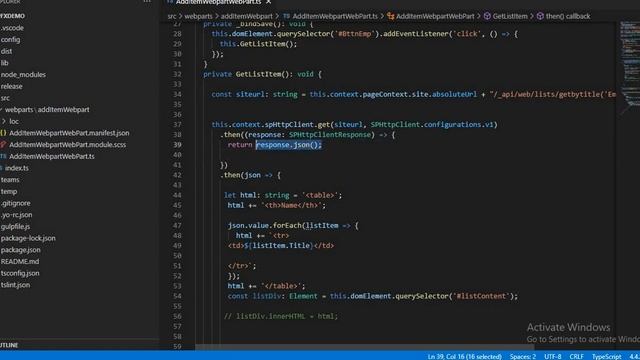Click the horizontal editor scrollbar
640x360 pixels.
(364, 347)
